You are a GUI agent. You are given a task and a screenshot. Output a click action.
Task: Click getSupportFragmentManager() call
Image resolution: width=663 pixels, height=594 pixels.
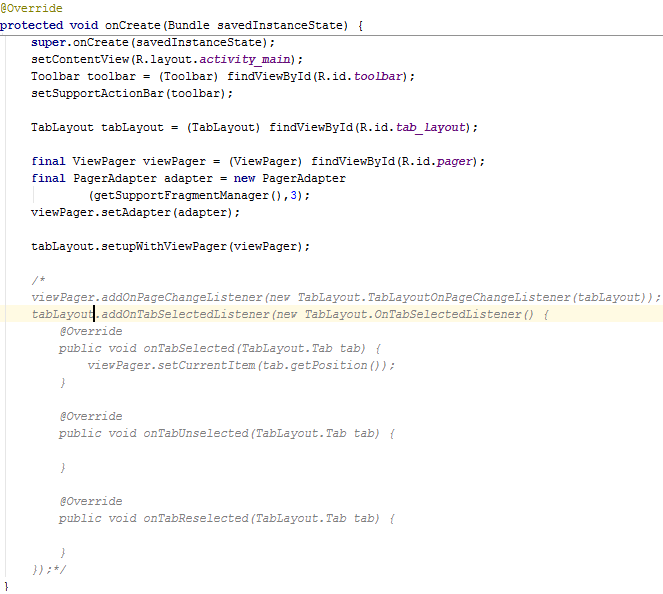pos(187,195)
